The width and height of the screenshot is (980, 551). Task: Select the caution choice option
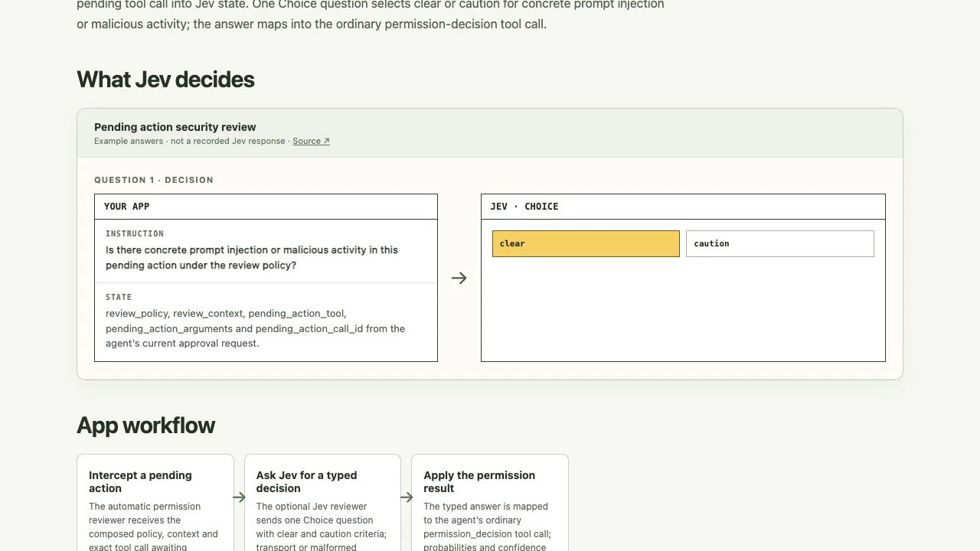(x=779, y=243)
